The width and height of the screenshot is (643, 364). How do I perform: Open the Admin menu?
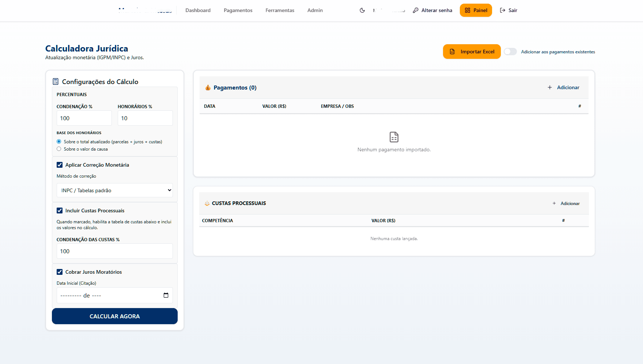pos(315,10)
